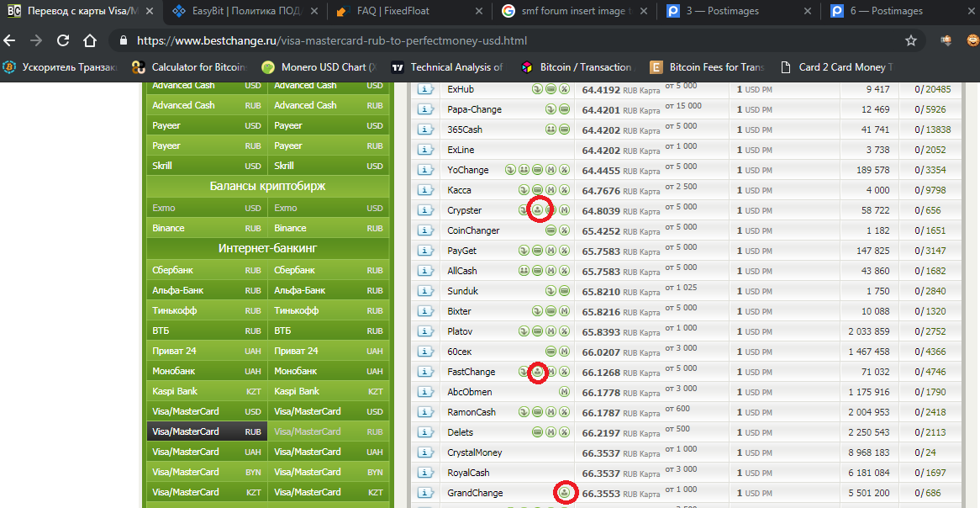Click the browser back arrow
The height and width of the screenshot is (508, 980).
pyautogui.click(x=9, y=40)
